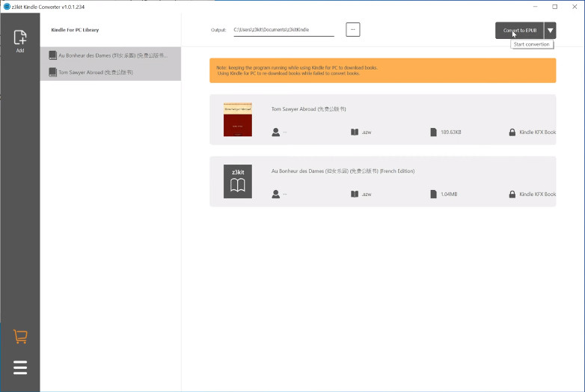
Task: Close the z3kit Kindle Converter window
Action: coord(575,6)
